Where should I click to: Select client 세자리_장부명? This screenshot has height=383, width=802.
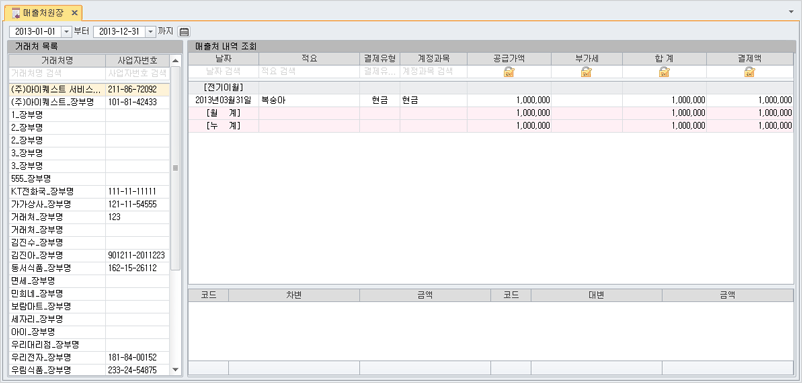coord(89,319)
